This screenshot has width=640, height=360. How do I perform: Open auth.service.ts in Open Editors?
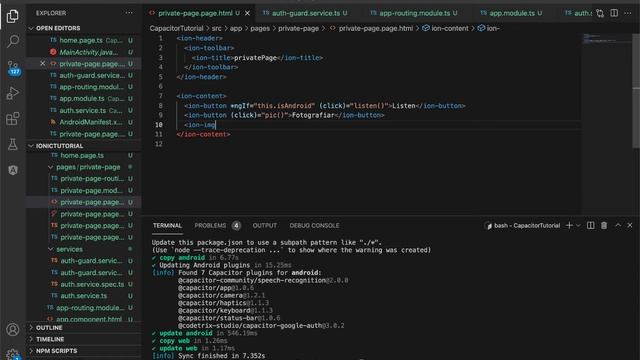[84, 110]
